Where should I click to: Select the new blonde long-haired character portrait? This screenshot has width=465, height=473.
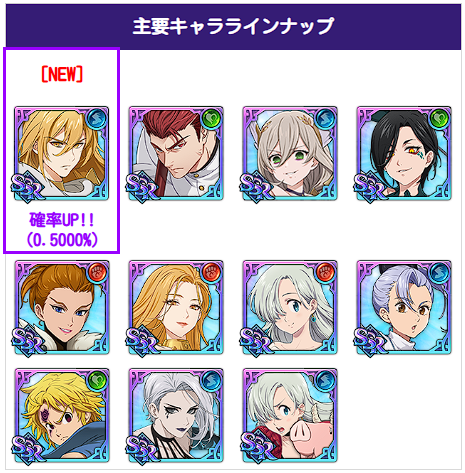62,154
